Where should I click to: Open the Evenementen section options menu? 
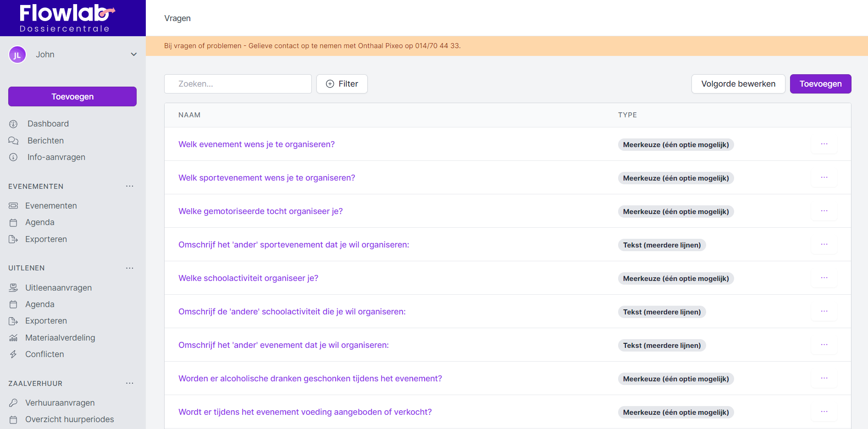pos(130,187)
